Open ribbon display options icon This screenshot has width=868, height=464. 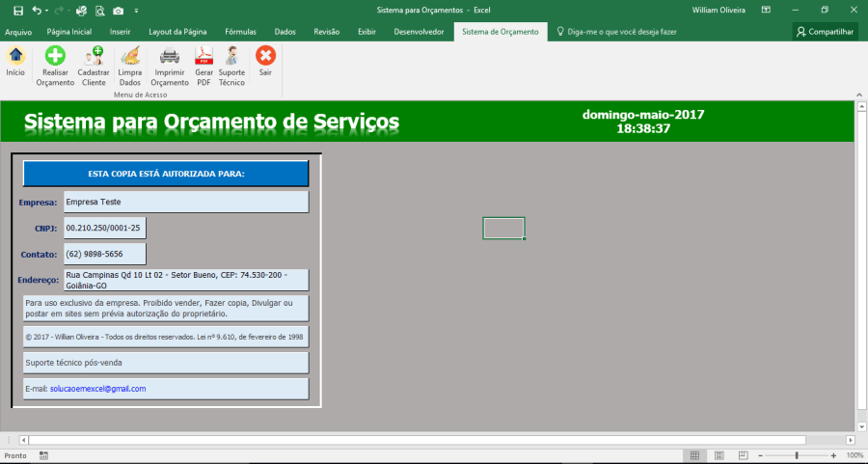tap(766, 10)
